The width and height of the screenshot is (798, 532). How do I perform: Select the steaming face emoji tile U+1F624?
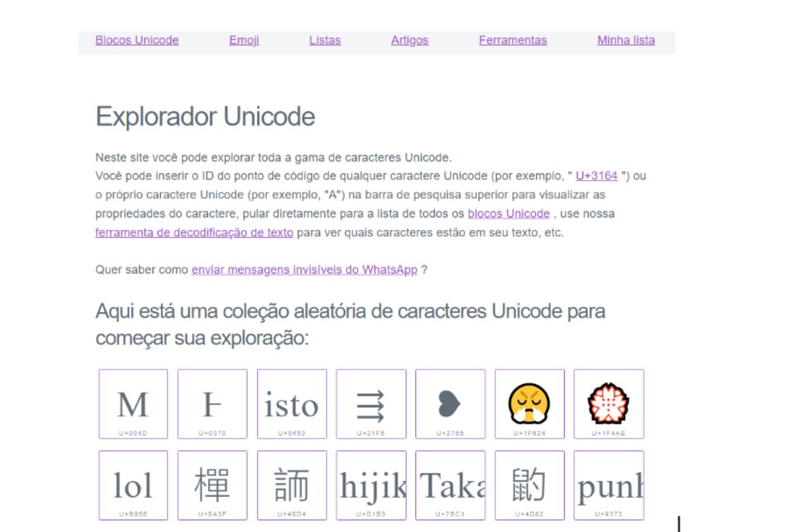[529, 404]
